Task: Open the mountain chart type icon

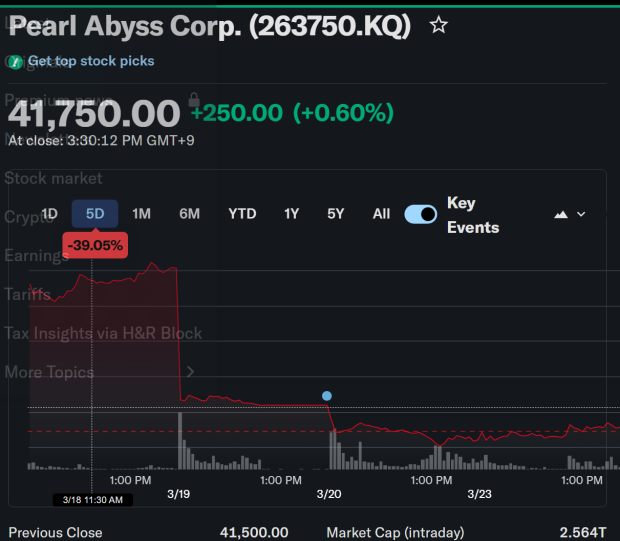Action: coord(561,214)
